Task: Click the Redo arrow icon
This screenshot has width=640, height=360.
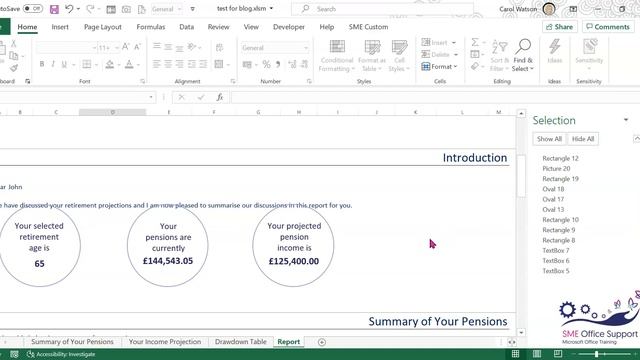Action: click(x=90, y=9)
